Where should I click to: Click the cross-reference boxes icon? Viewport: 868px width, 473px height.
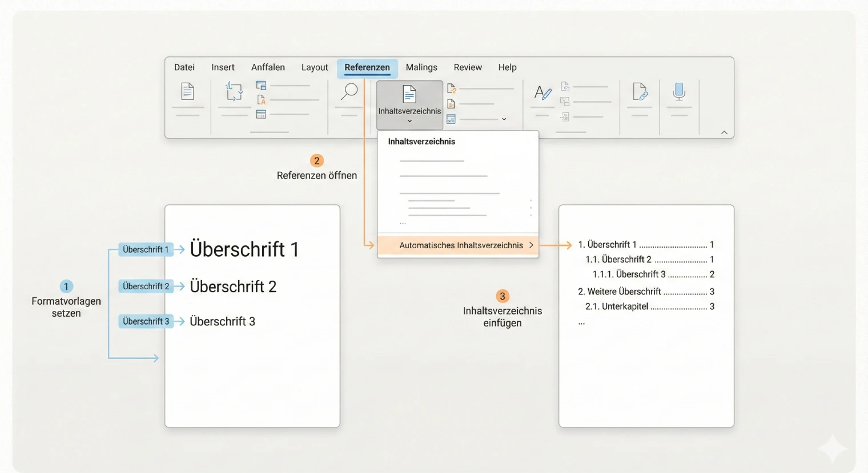(566, 100)
